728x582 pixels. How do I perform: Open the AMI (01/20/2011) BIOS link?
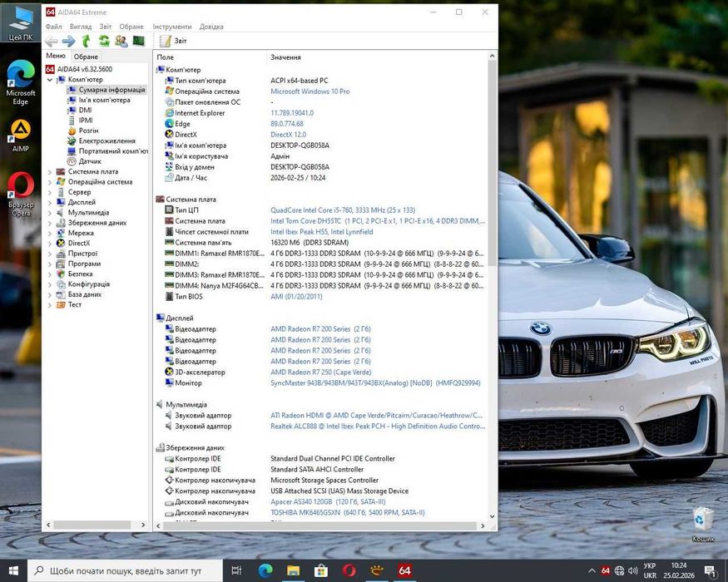click(x=295, y=297)
